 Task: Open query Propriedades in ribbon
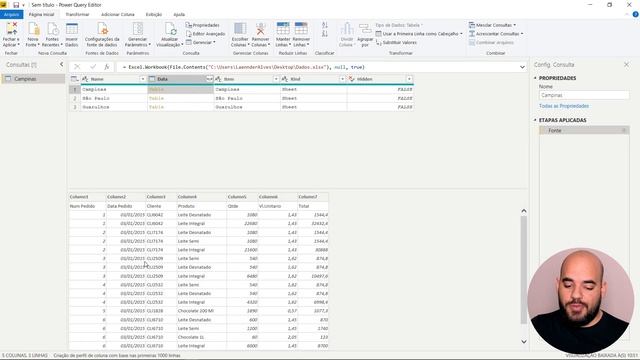(202, 25)
